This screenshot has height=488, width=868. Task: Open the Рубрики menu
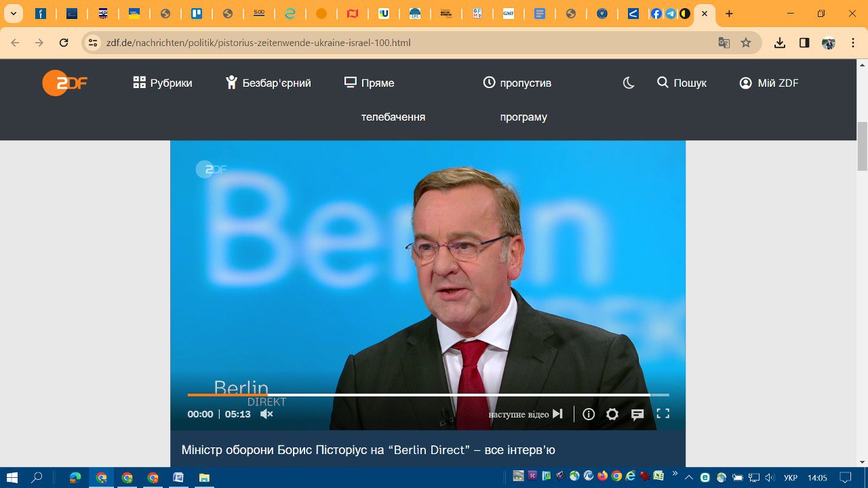(x=163, y=83)
